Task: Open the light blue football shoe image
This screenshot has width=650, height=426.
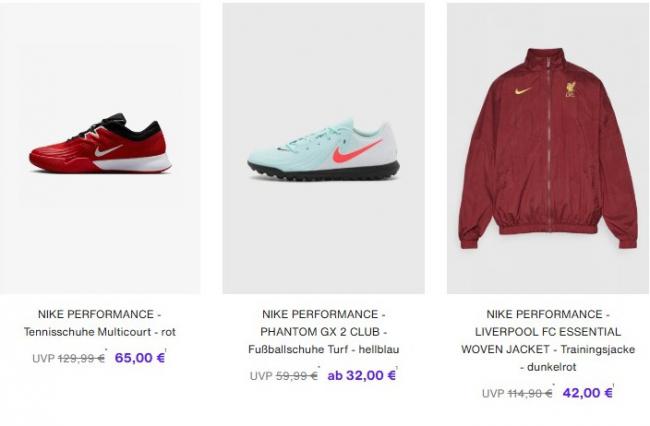Action: pos(323,148)
